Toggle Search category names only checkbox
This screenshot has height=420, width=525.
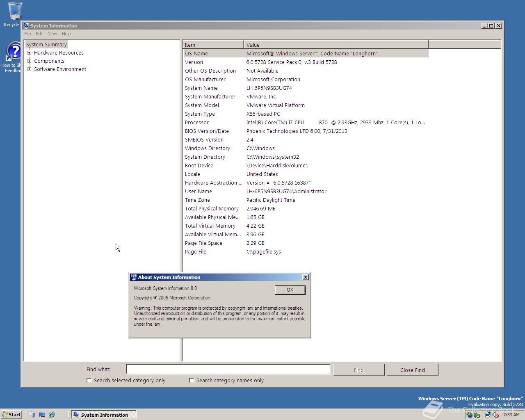coord(192,380)
